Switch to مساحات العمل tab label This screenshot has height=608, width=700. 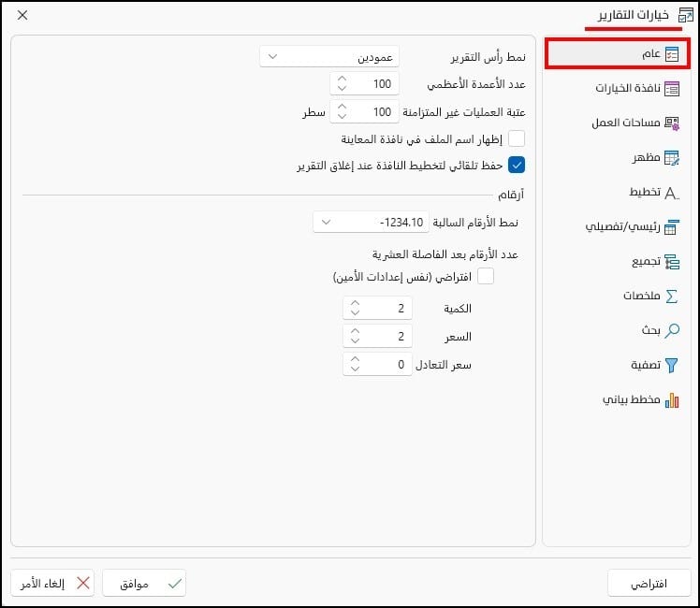(626, 123)
